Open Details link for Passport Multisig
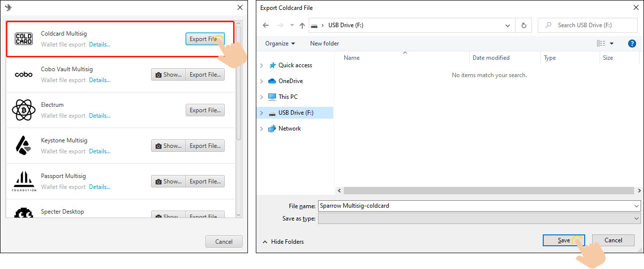This screenshot has height=269, width=644. (100, 187)
